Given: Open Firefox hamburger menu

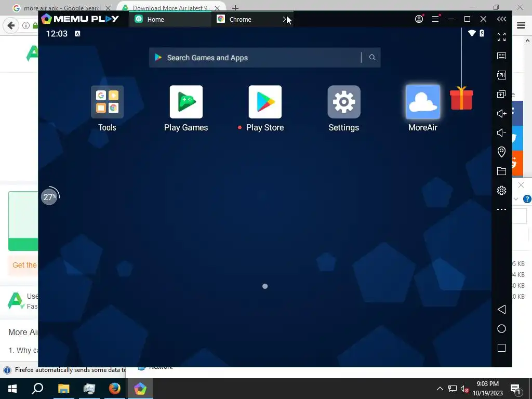Looking at the screenshot, I should click(x=521, y=25).
